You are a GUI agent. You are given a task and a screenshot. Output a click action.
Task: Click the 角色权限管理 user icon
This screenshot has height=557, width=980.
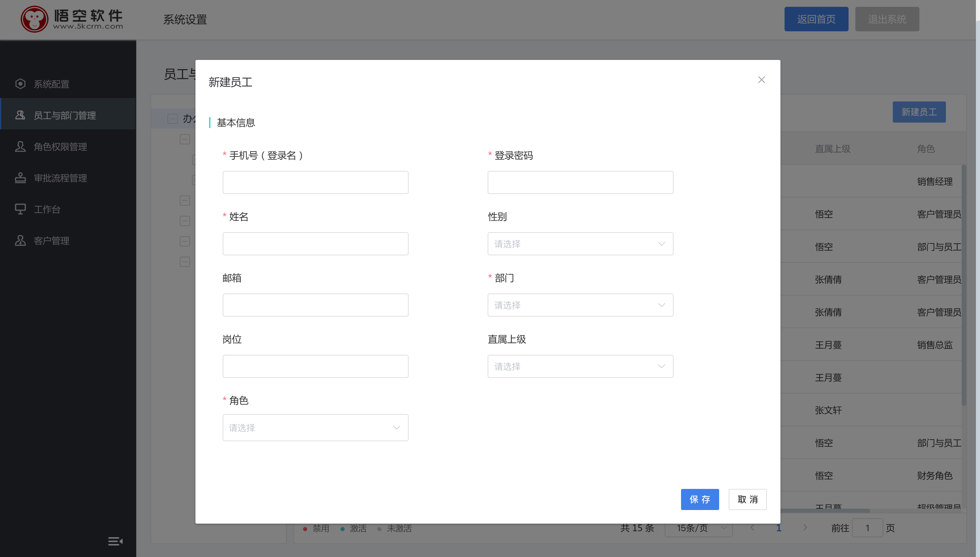click(x=20, y=146)
